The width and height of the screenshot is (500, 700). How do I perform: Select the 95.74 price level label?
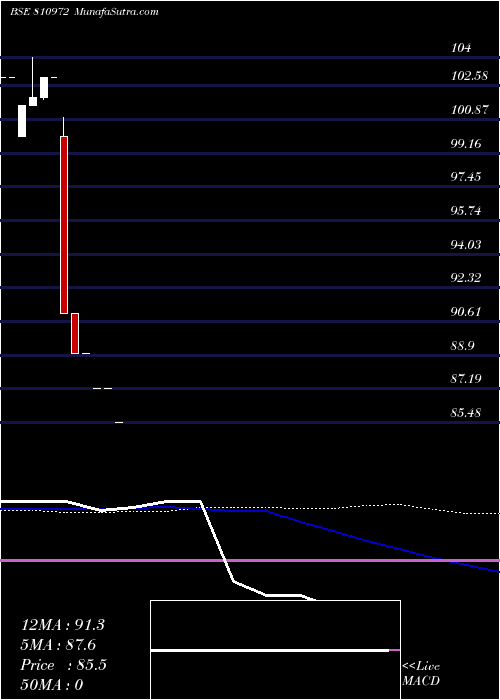(x=466, y=211)
